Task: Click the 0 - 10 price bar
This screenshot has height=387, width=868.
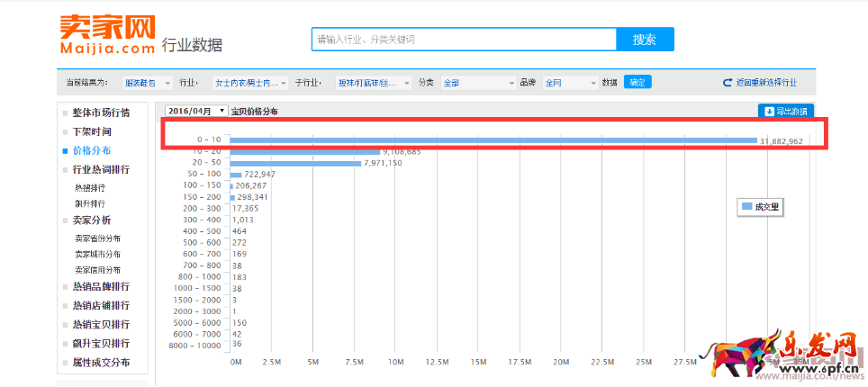Action: coord(493,140)
